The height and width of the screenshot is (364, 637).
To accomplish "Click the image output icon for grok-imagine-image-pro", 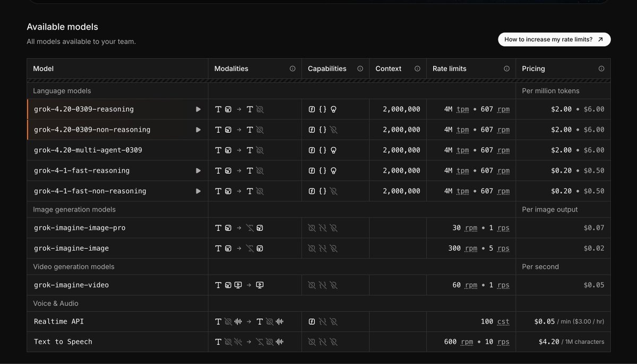I will tap(260, 228).
